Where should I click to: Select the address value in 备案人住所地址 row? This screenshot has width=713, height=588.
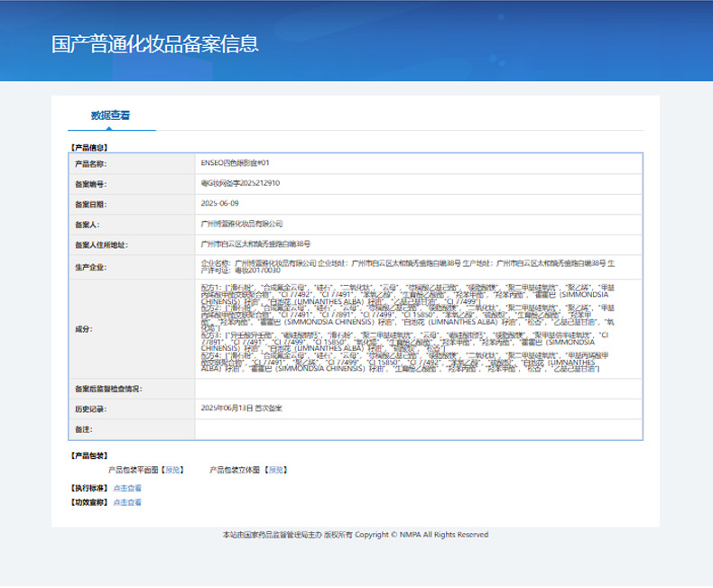tap(255, 244)
